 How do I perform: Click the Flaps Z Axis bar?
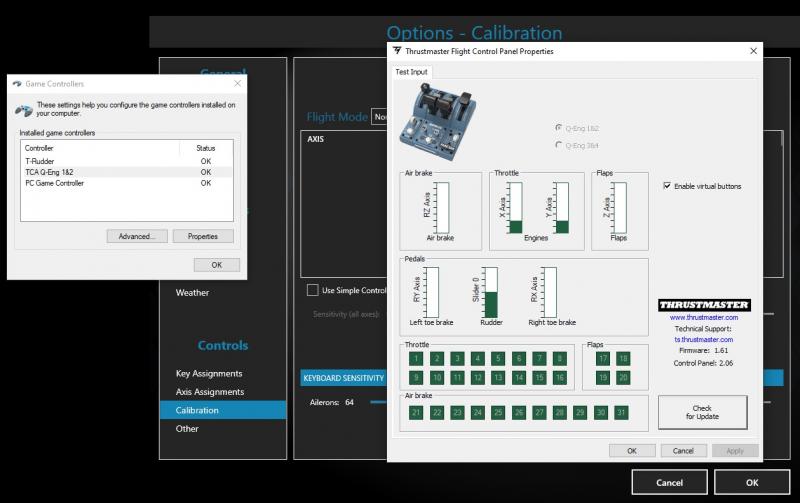[620, 208]
